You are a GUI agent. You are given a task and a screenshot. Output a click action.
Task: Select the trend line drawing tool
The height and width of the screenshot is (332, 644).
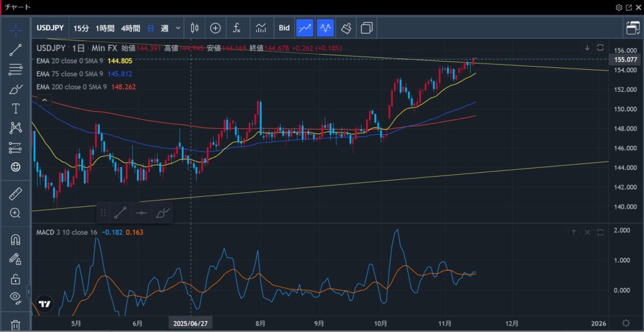[16, 50]
